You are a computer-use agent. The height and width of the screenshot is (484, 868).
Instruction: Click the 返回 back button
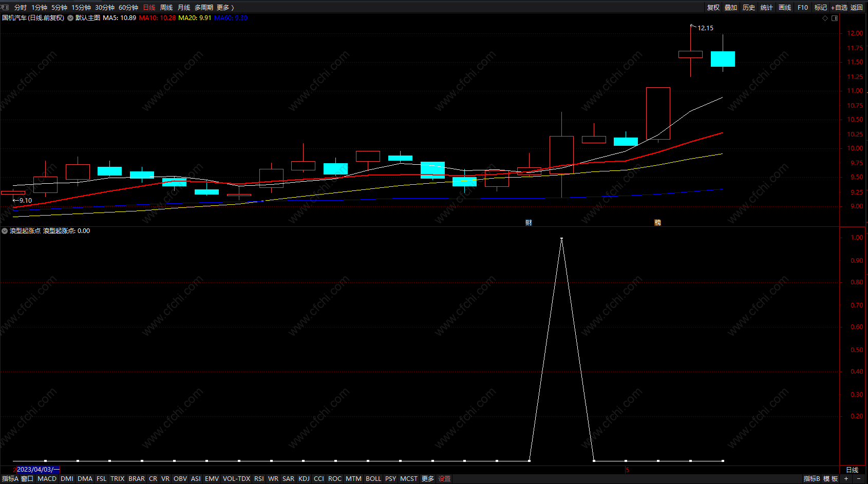(857, 8)
